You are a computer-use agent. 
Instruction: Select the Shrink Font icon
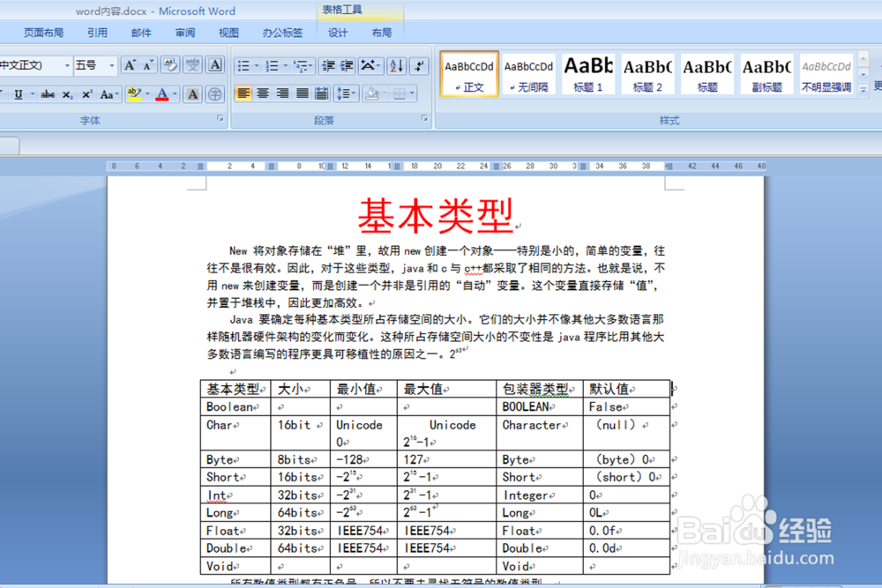click(147, 64)
